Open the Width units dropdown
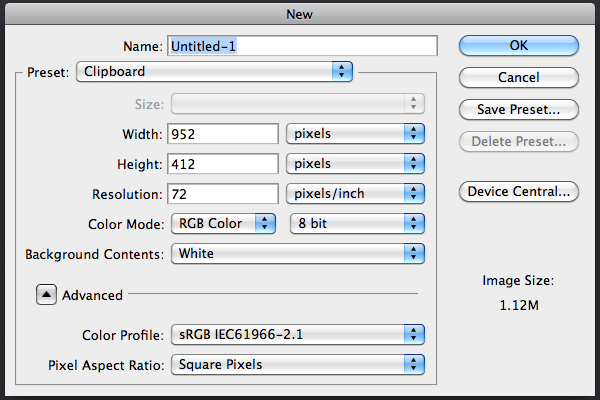 (355, 134)
